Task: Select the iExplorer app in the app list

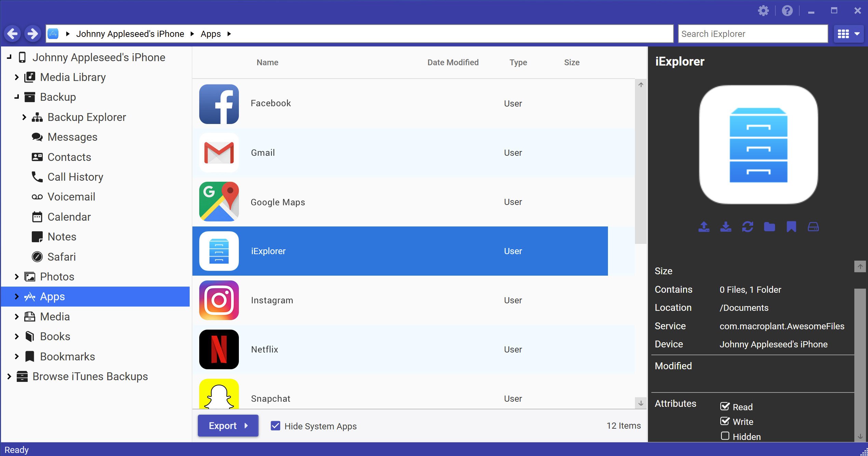Action: pyautogui.click(x=400, y=251)
